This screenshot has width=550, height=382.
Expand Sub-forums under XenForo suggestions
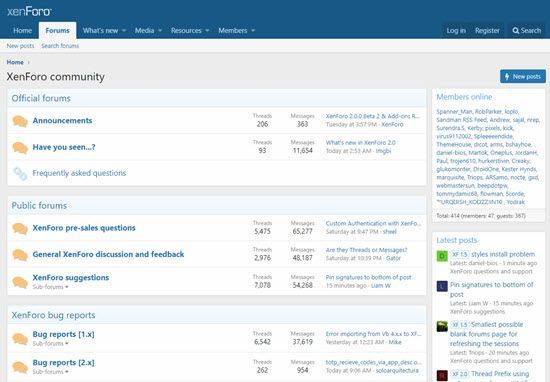pos(50,287)
